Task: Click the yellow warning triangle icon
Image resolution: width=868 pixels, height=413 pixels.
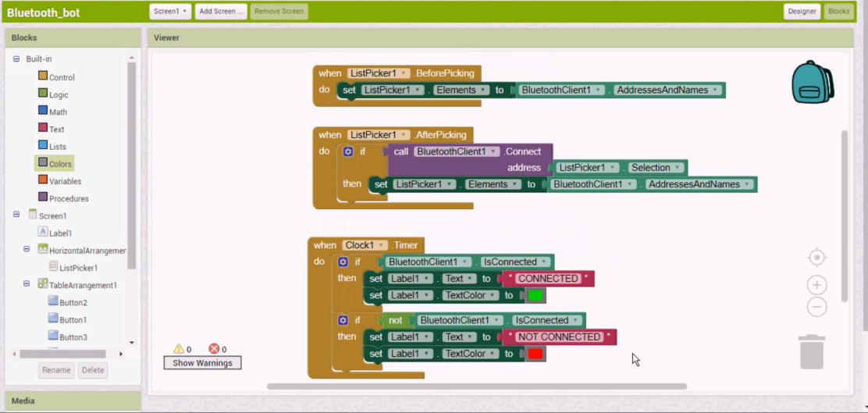Action: [x=179, y=349]
